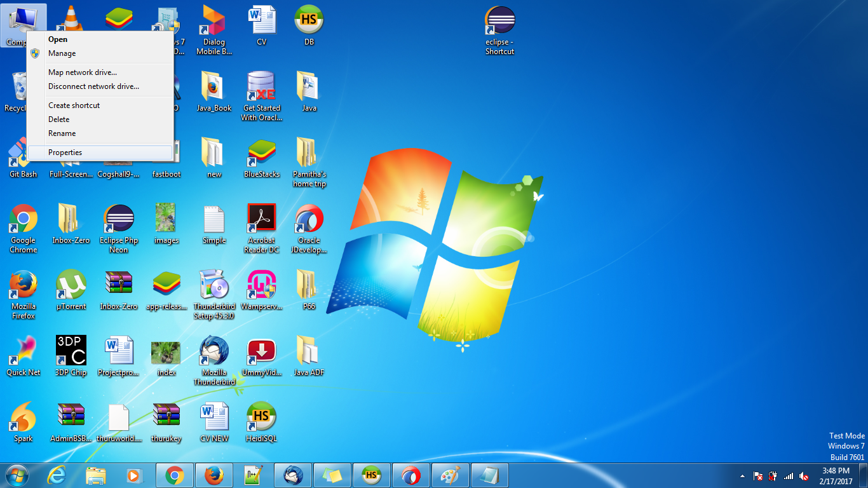This screenshot has width=868, height=488.
Task: Switch to Firefox on the taskbar
Action: pyautogui.click(x=214, y=475)
